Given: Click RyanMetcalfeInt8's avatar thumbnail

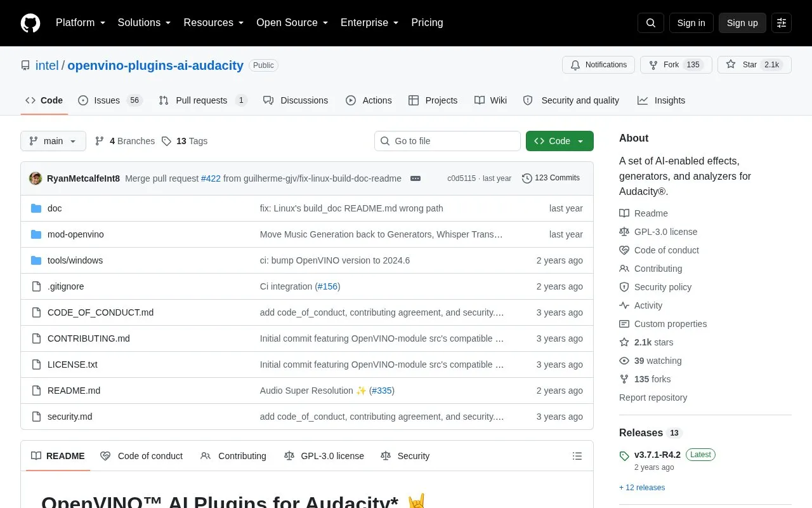Looking at the screenshot, I should (x=36, y=178).
